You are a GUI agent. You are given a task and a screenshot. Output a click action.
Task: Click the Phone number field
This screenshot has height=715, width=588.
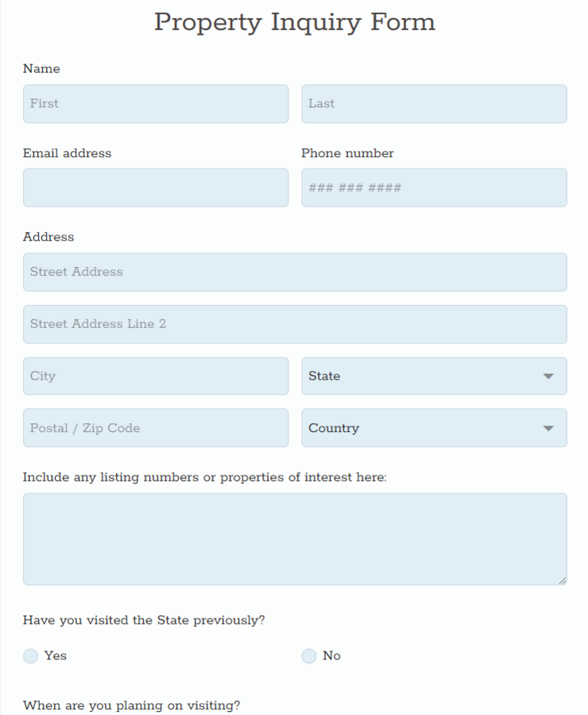click(x=433, y=187)
